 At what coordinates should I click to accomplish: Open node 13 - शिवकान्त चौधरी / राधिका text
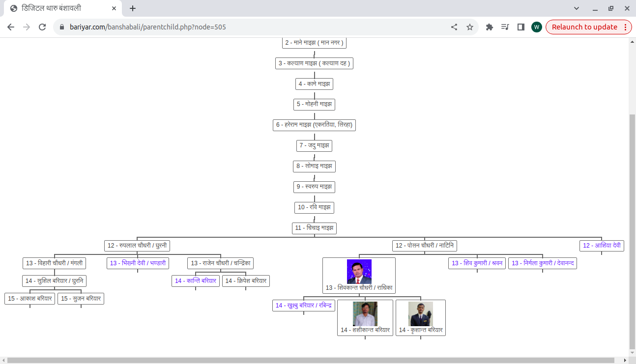tap(359, 288)
